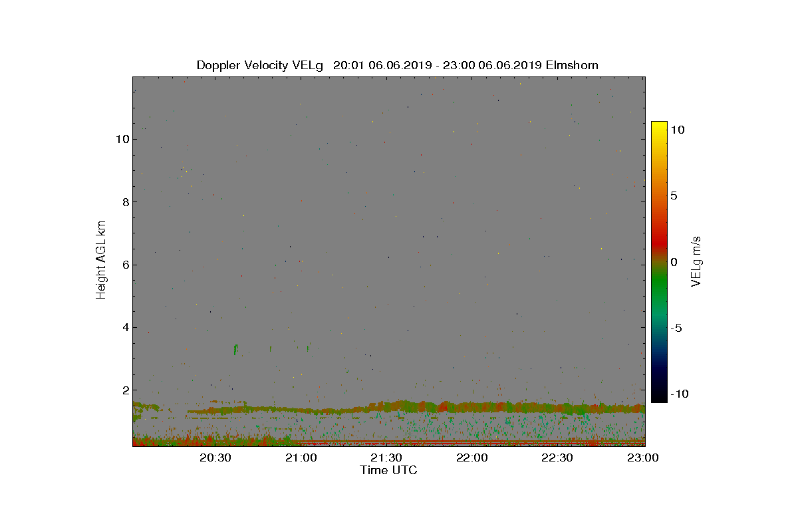Click the yellow top of the colorbar
798x532 pixels.
pos(659,128)
